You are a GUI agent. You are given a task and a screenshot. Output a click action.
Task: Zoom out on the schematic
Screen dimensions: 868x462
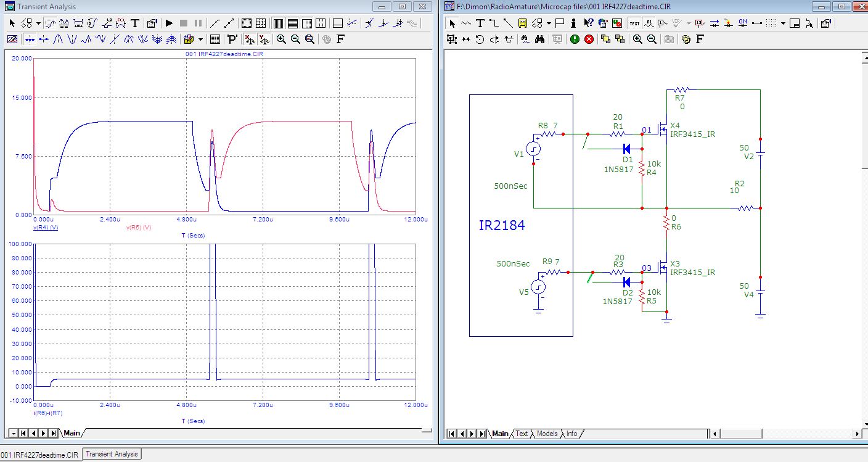click(652, 39)
